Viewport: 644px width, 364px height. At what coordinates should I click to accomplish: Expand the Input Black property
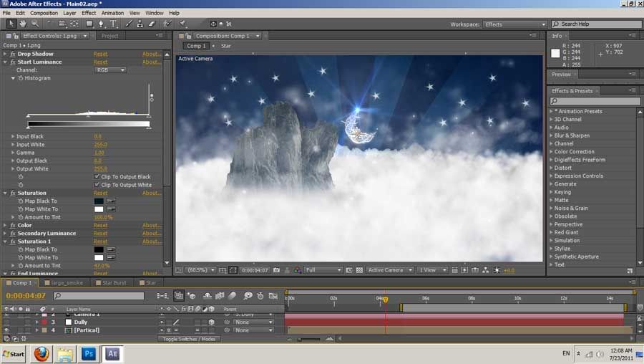tap(13, 136)
